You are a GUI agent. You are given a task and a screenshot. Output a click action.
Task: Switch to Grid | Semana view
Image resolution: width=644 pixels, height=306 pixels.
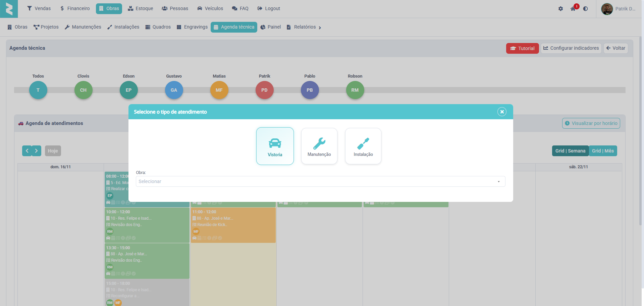coord(570,151)
